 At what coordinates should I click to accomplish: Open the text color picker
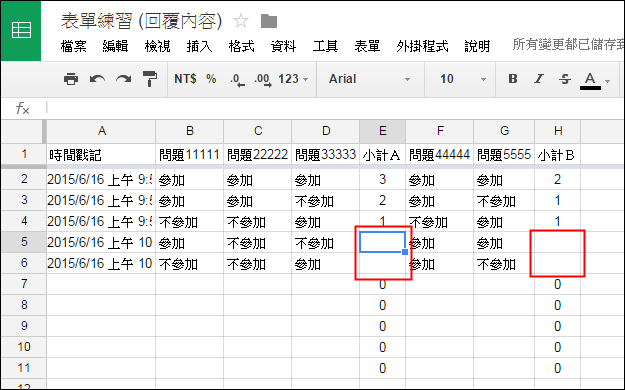click(590, 81)
